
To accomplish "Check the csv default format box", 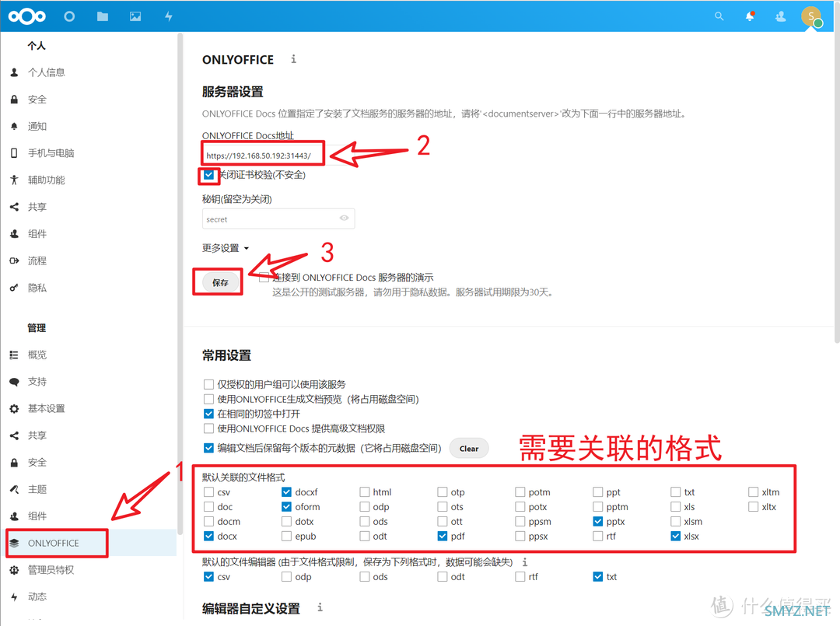I will coord(209,492).
